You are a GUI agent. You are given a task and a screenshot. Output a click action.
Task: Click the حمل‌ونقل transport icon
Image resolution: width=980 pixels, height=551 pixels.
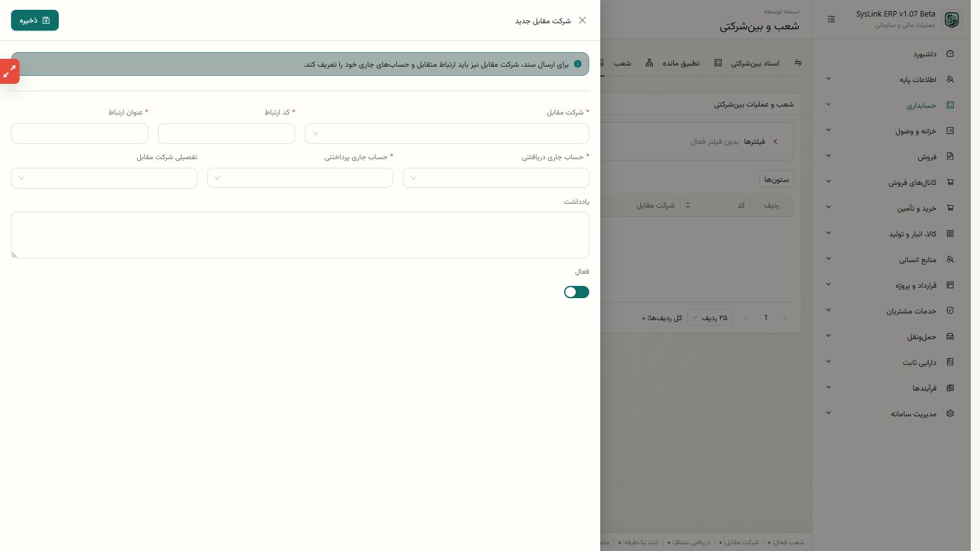tap(950, 337)
